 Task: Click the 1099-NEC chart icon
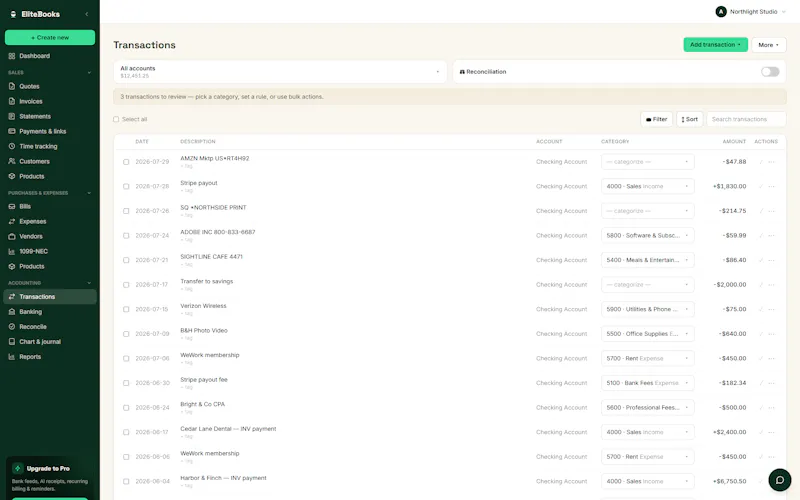coord(12,252)
